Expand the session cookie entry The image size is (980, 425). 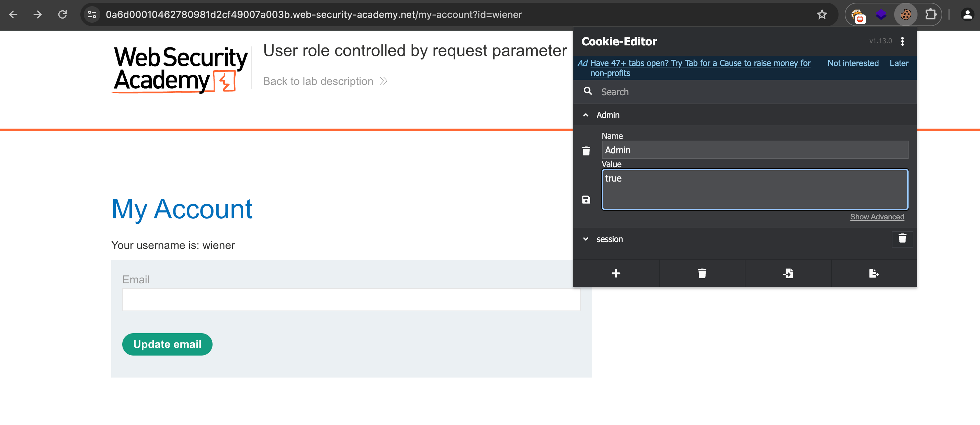pos(586,239)
